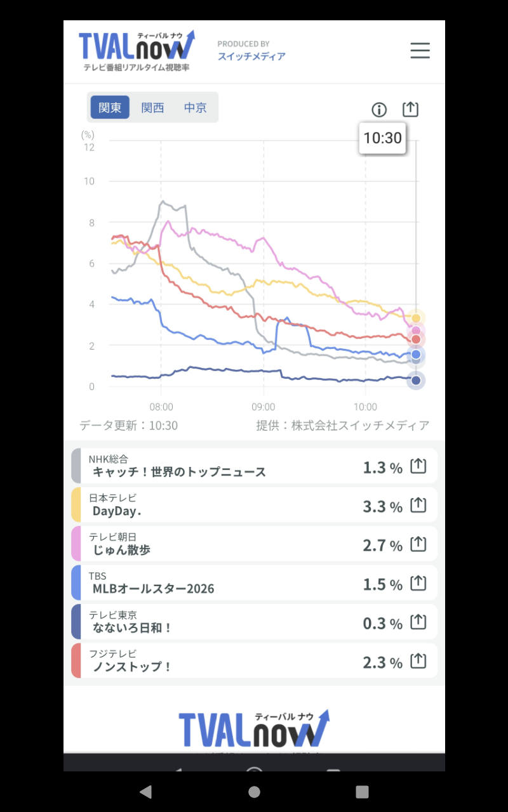Switch to the 中京 region tab

pos(196,107)
